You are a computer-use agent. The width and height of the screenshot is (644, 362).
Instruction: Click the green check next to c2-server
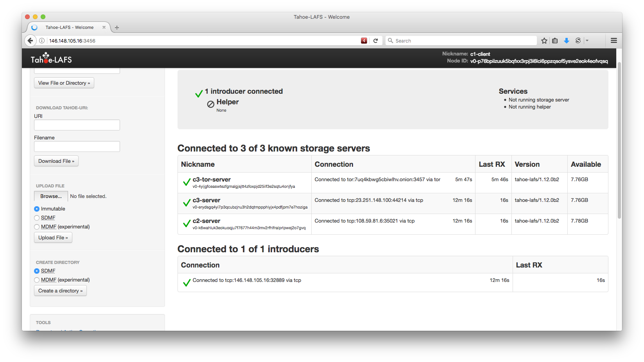(x=187, y=224)
